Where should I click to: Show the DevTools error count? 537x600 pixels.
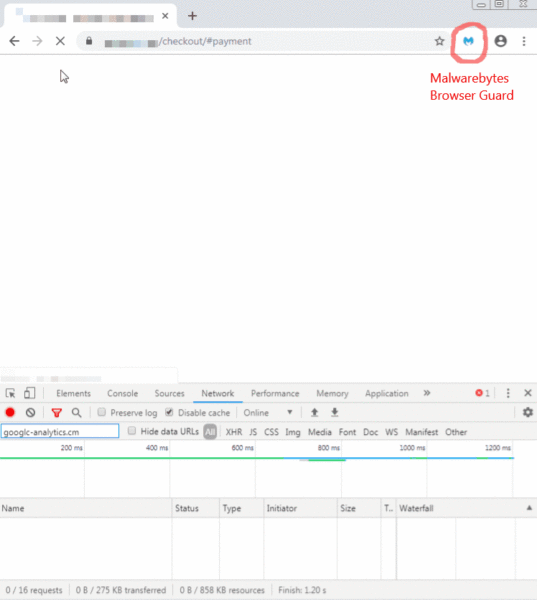[482, 393]
